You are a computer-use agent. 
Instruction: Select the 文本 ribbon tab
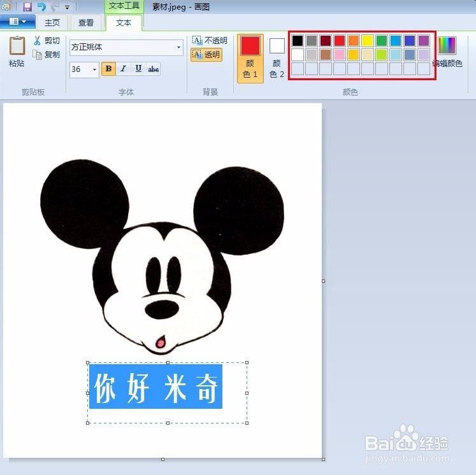coord(124,23)
